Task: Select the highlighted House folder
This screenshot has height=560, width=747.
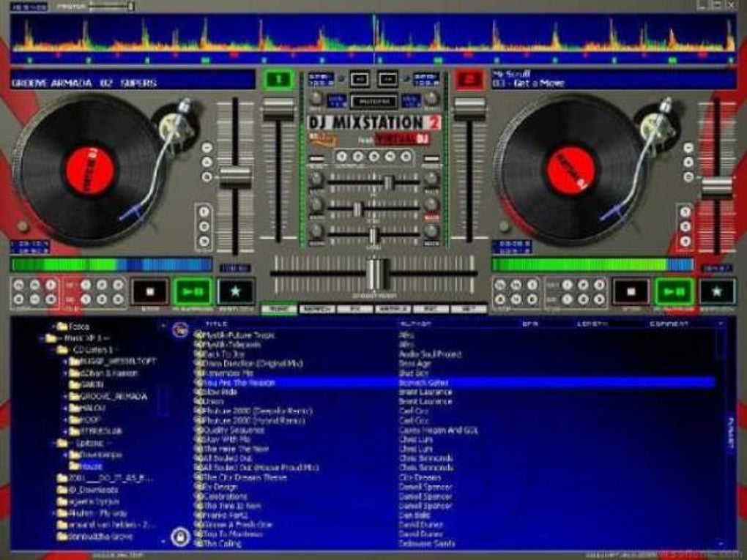Action: (x=91, y=466)
